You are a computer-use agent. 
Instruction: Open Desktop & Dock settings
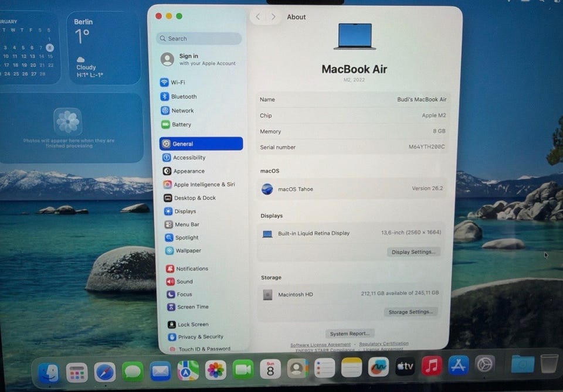204,198
